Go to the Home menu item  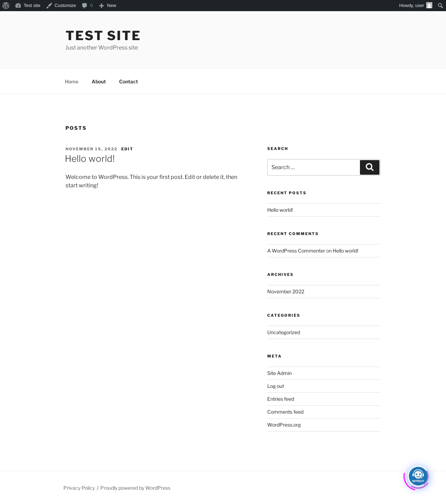click(71, 81)
